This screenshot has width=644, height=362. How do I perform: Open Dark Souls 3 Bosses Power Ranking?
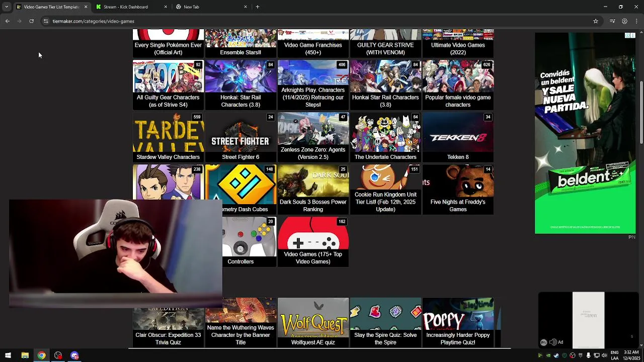click(x=313, y=189)
